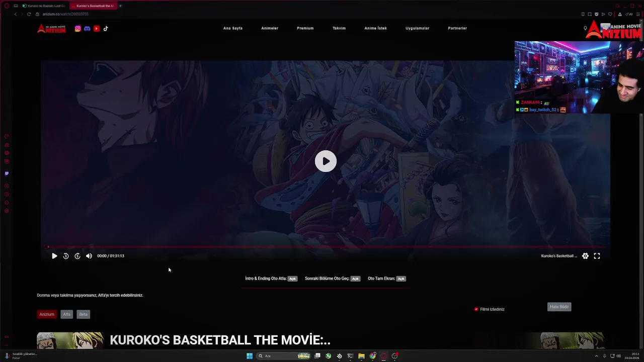Open the Takvim page

(x=339, y=28)
